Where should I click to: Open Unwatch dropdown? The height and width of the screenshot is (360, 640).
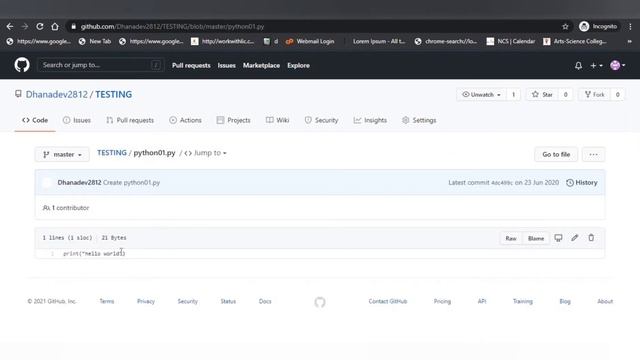pos(481,95)
